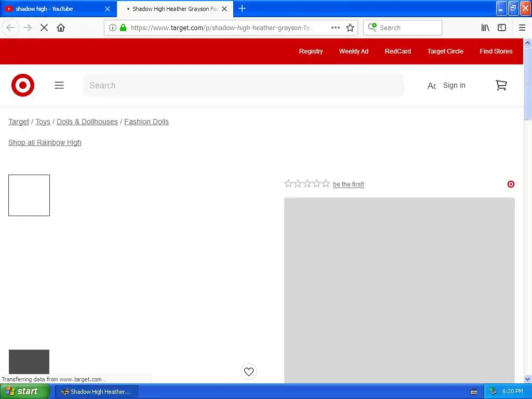Click the Target site search field
The width and height of the screenshot is (532, 399).
243,85
